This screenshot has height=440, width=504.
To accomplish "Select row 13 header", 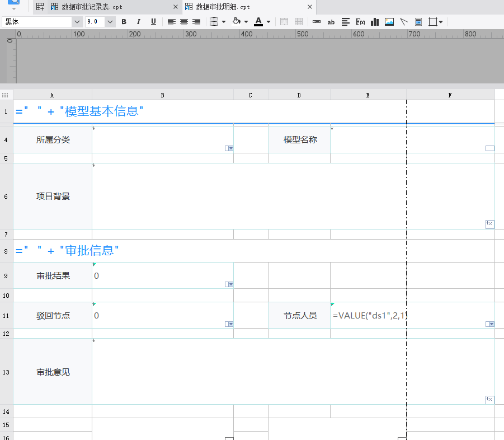I will pos(6,372).
